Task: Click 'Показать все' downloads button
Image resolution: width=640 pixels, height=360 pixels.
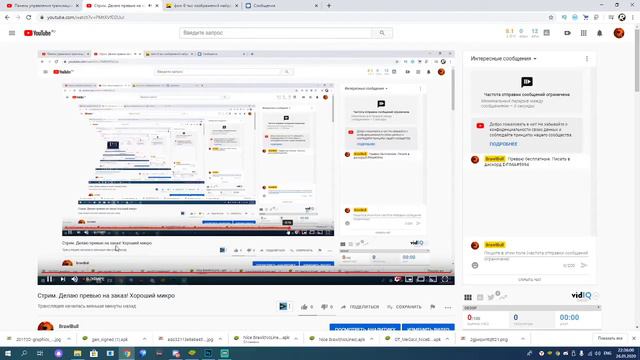Action: pos(610,338)
